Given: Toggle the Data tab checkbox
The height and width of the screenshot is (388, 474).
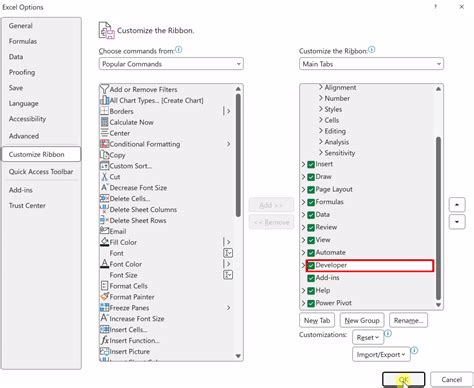Looking at the screenshot, I should [311, 215].
